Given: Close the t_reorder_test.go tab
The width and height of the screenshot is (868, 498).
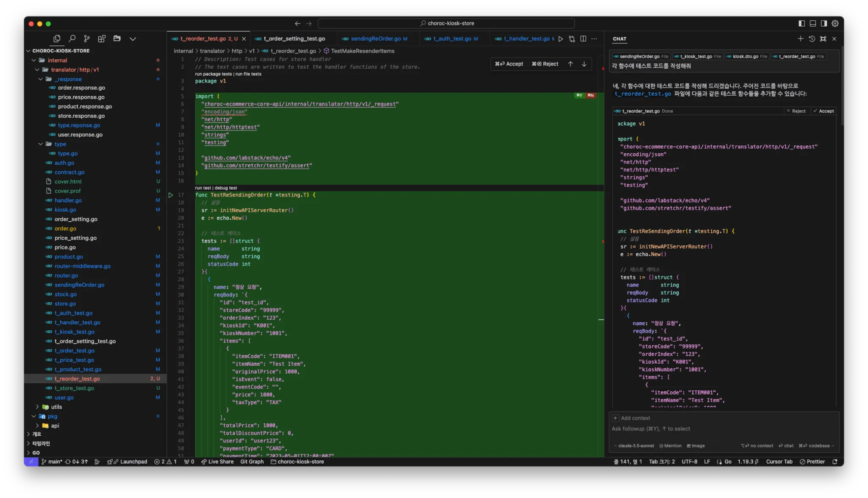Looking at the screenshot, I should click(x=244, y=39).
